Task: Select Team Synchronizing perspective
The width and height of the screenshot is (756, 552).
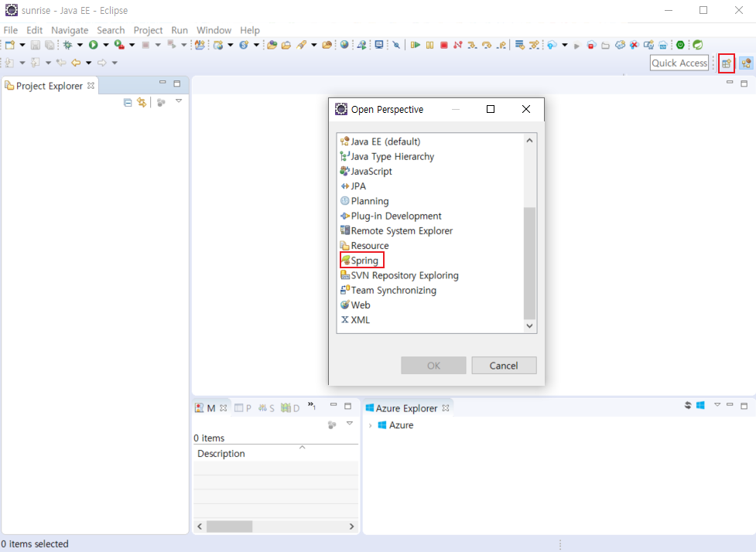Action: [393, 291]
